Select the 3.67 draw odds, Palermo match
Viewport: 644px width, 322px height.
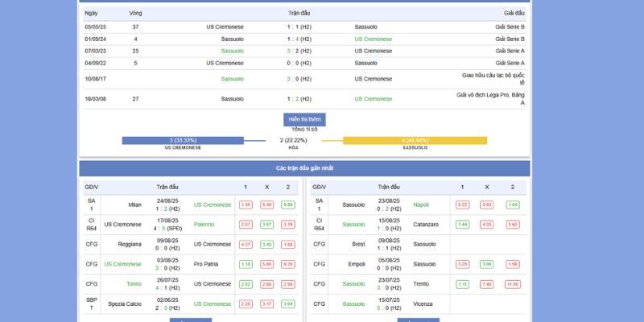[x=266, y=225]
